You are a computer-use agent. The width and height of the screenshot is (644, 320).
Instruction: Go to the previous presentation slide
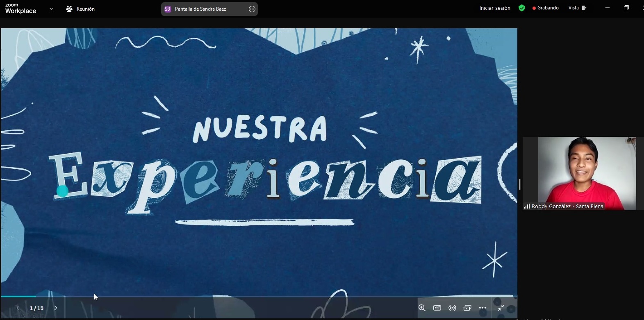point(18,308)
